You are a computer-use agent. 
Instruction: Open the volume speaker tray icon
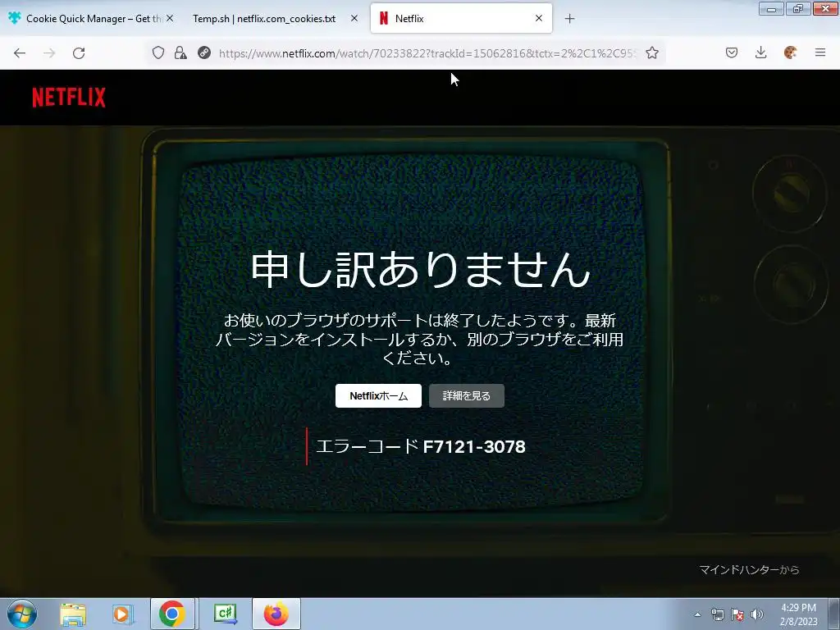757,614
